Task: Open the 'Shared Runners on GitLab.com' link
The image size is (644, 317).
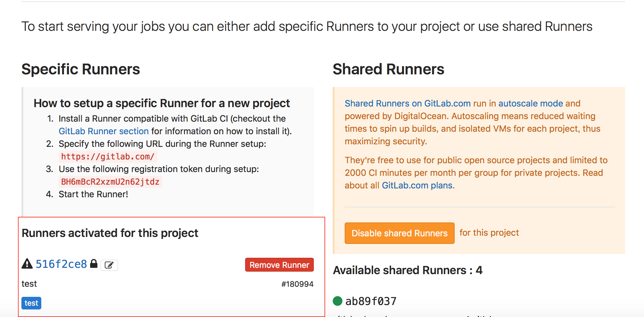Action: click(408, 103)
